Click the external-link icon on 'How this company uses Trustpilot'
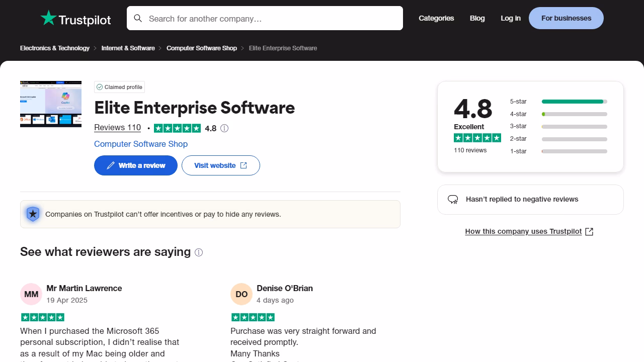Viewport: 644px width, 362px height. click(589, 231)
